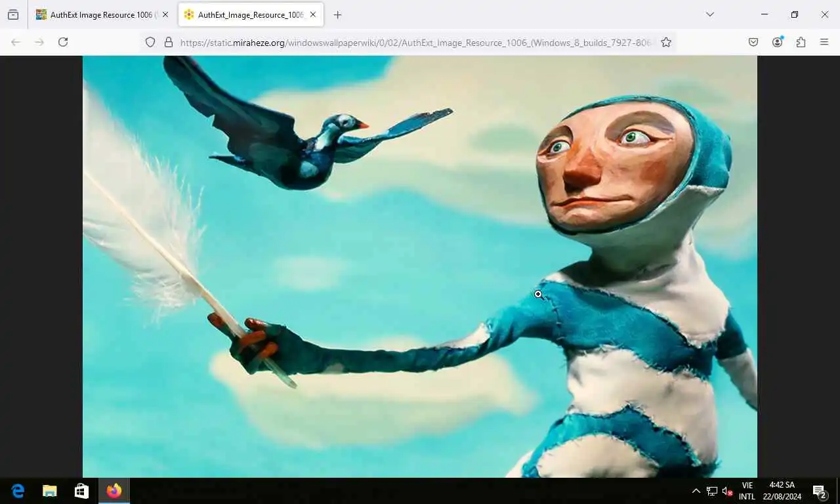Minimize the Firefox window
The image size is (840, 504).
[765, 14]
